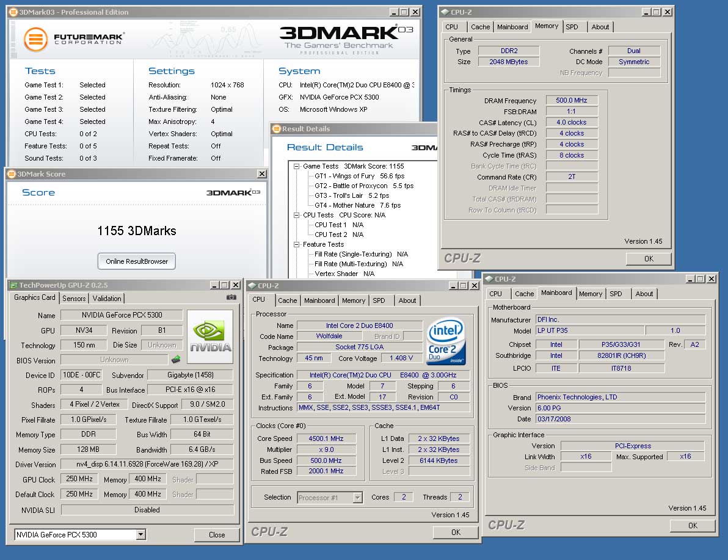This screenshot has height=560, width=728.
Task: Click the Intel Core 2 Duo logo
Action: tap(445, 340)
